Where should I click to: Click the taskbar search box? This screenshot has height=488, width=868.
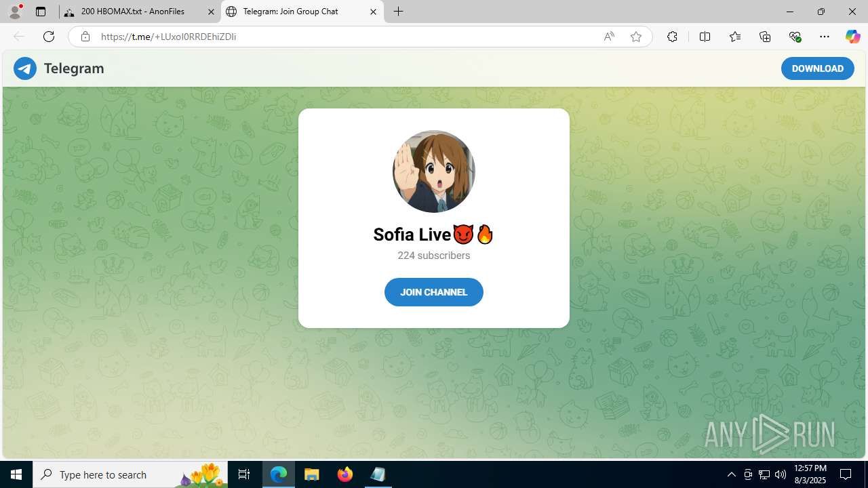pos(130,474)
